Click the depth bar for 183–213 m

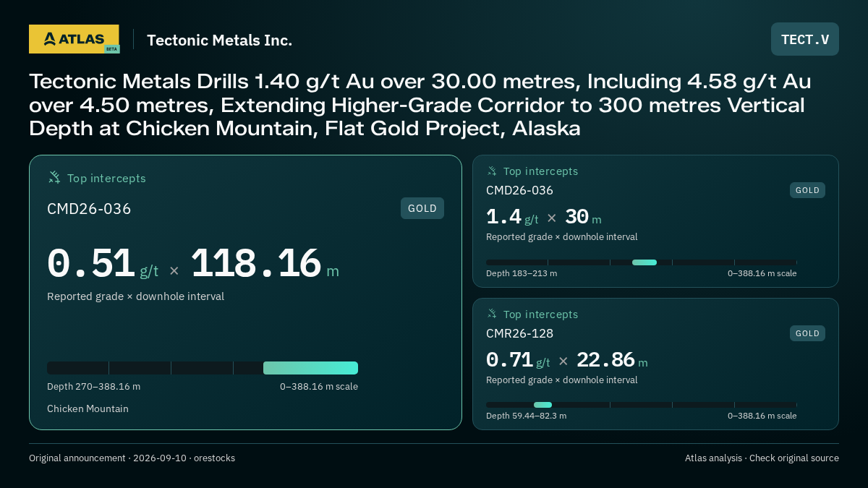click(x=642, y=262)
